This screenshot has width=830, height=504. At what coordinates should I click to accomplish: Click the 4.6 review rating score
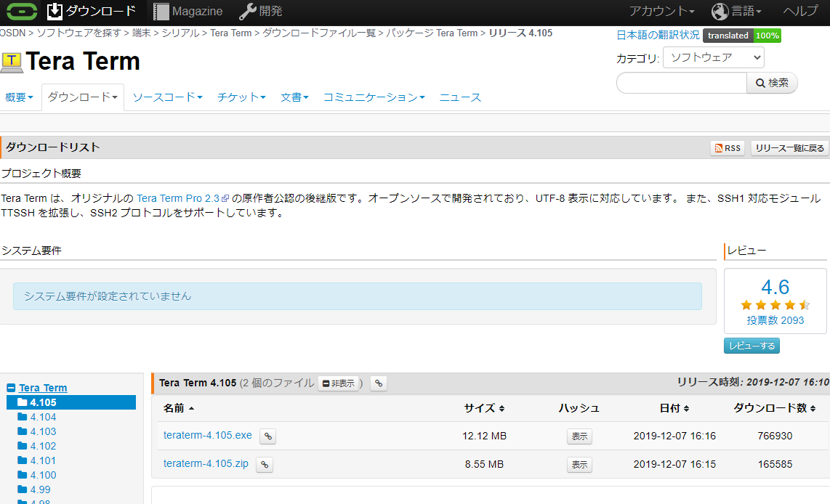775,287
